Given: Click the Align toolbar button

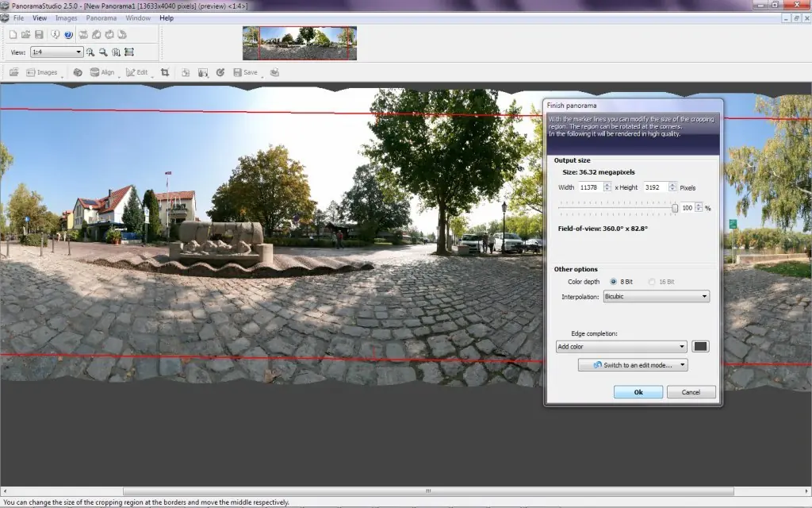Looking at the screenshot, I should (x=102, y=72).
